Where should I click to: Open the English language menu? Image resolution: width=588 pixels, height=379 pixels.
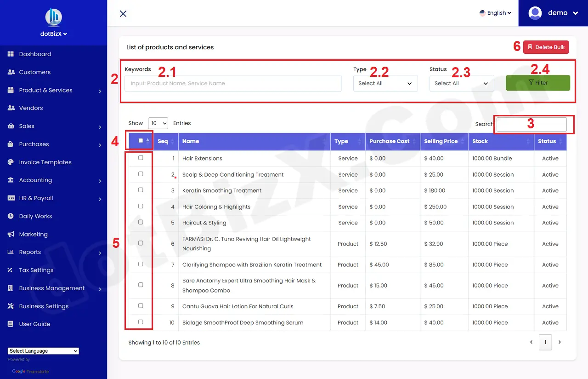pos(495,13)
